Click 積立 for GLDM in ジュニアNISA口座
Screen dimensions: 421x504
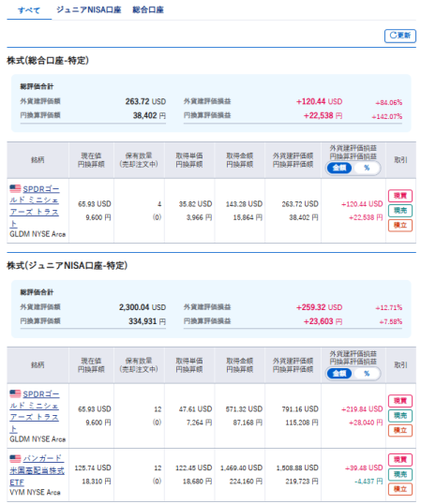point(400,430)
